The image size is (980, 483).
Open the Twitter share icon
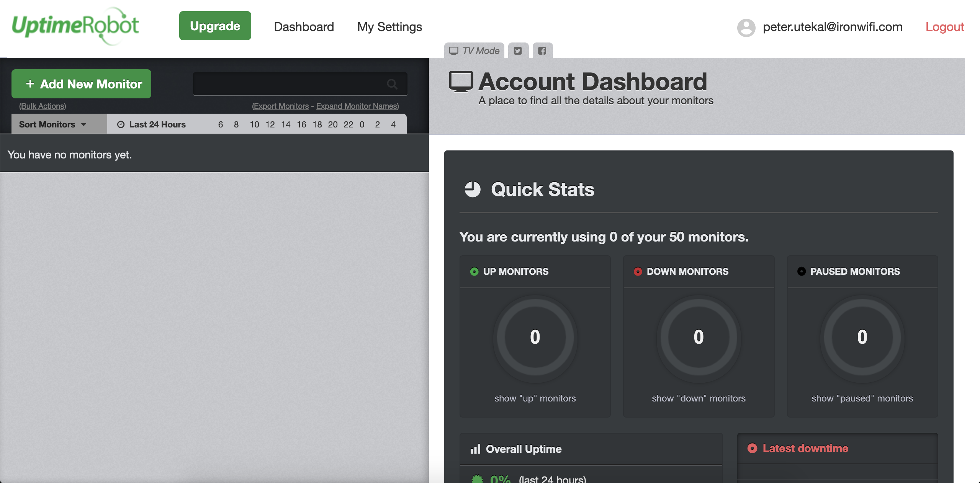[518, 50]
